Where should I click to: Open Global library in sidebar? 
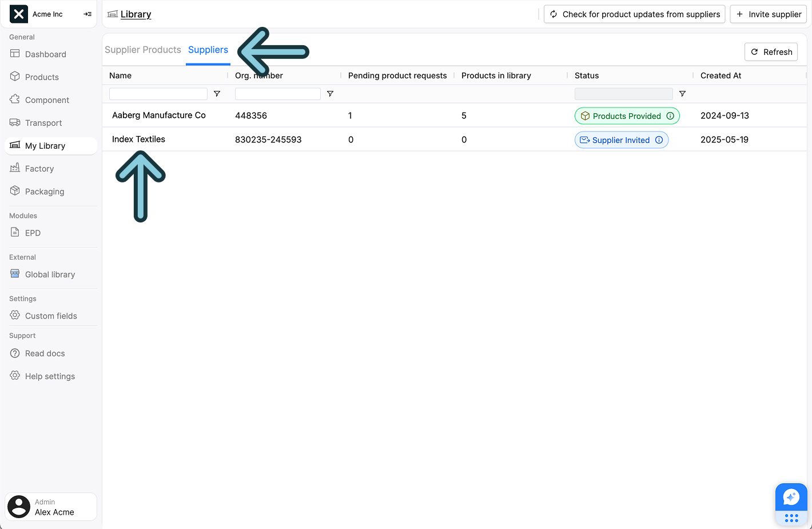(x=50, y=275)
